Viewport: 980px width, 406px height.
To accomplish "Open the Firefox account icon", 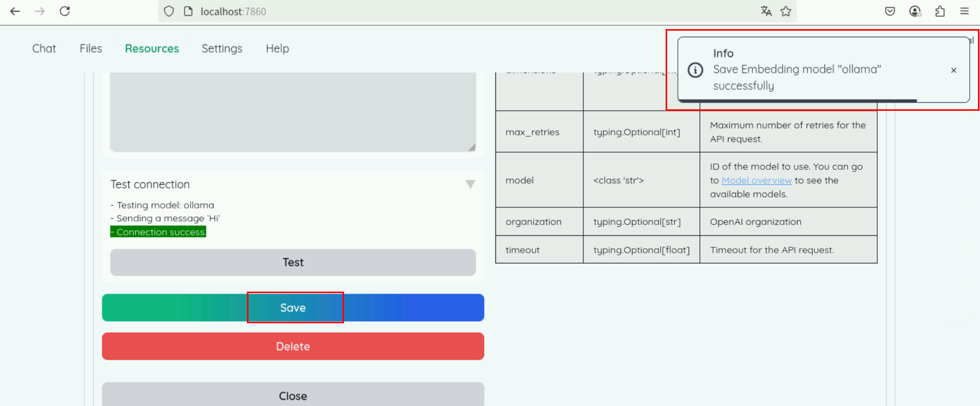I will (915, 11).
